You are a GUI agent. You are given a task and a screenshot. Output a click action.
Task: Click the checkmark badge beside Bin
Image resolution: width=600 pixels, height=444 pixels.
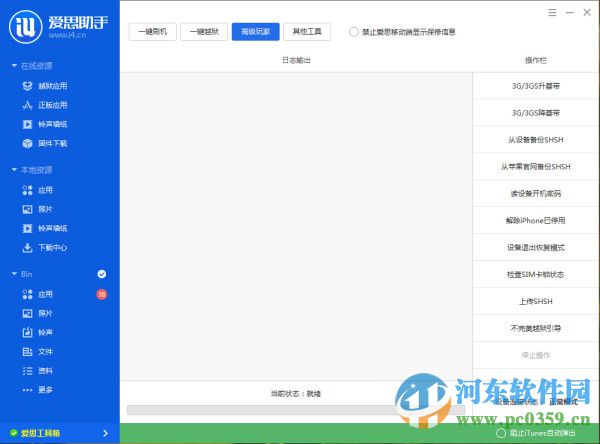click(101, 274)
